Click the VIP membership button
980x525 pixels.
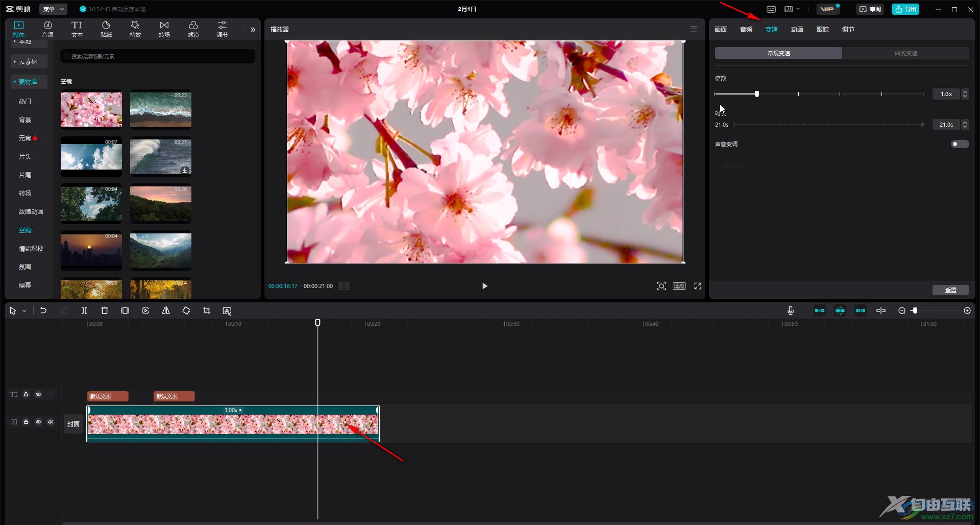click(x=828, y=9)
